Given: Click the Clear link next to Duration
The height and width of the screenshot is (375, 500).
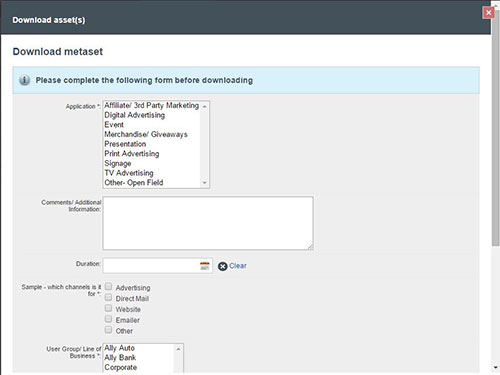Looking at the screenshot, I should (x=238, y=266).
